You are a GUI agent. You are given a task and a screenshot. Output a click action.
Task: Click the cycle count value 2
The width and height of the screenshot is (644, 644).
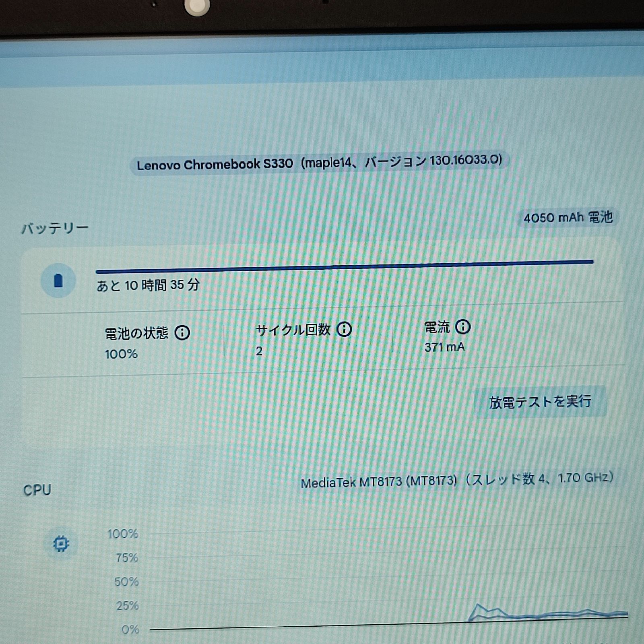(259, 351)
